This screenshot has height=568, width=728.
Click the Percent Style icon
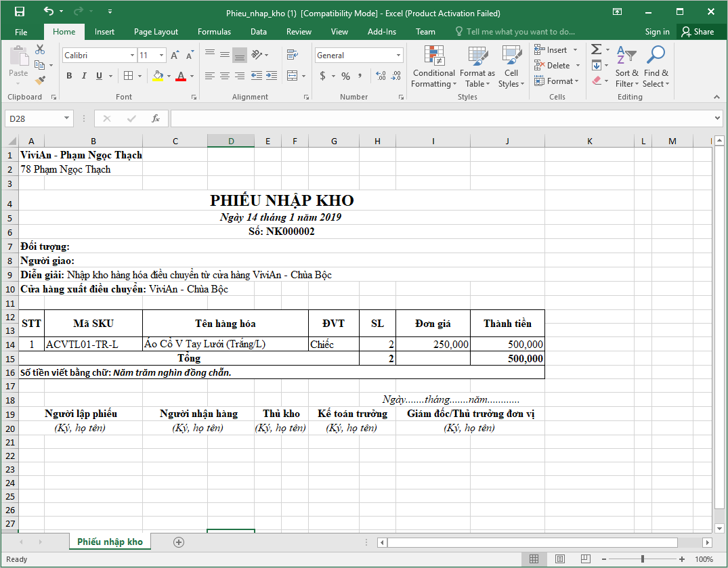coord(346,76)
